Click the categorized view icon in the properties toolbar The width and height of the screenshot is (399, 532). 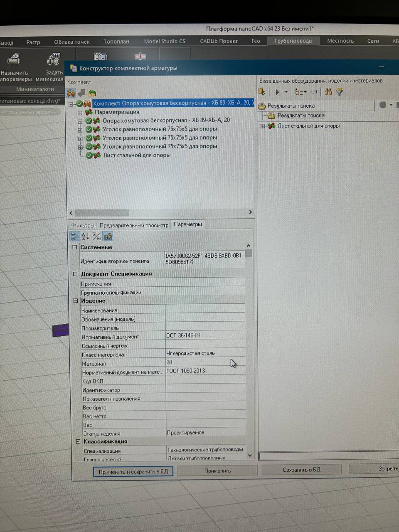pos(75,236)
